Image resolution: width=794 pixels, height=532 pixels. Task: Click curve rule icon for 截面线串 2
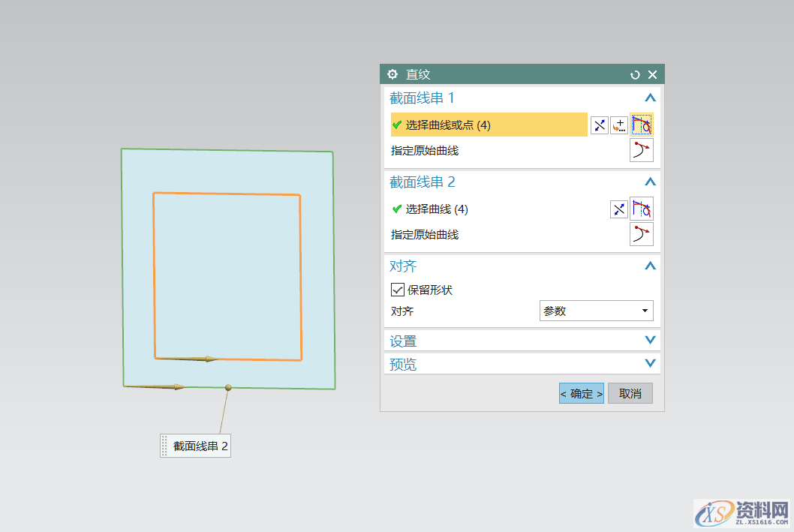641,209
